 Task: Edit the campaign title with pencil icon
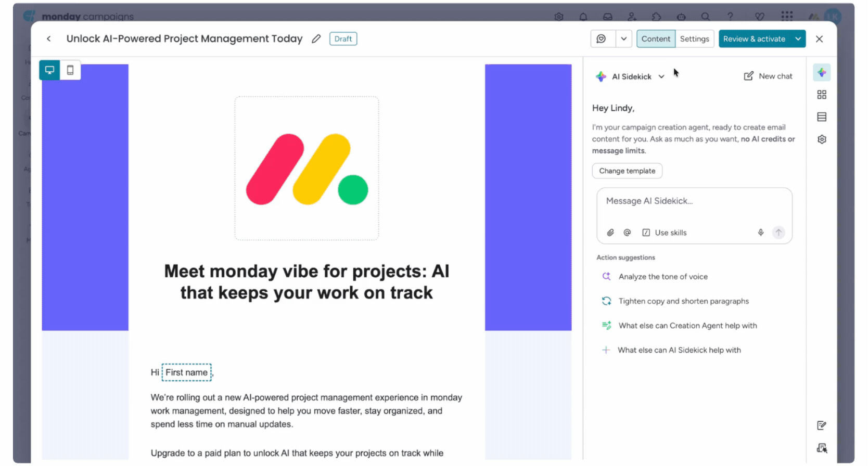tap(316, 39)
